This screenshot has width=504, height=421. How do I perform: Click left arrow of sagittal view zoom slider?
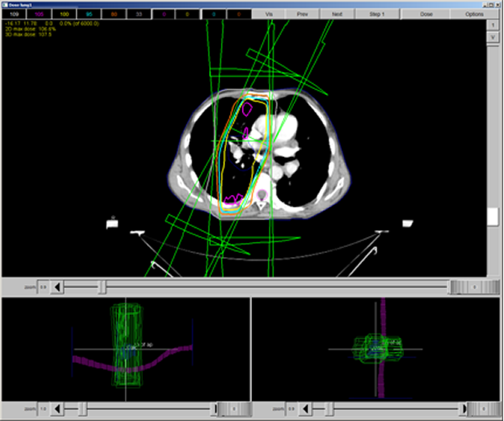pos(306,408)
